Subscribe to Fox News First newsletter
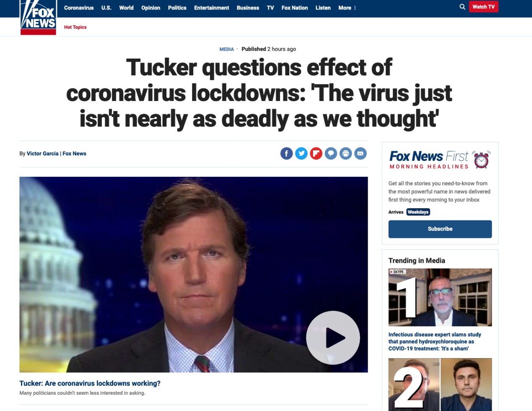The height and width of the screenshot is (411, 532). coord(440,229)
